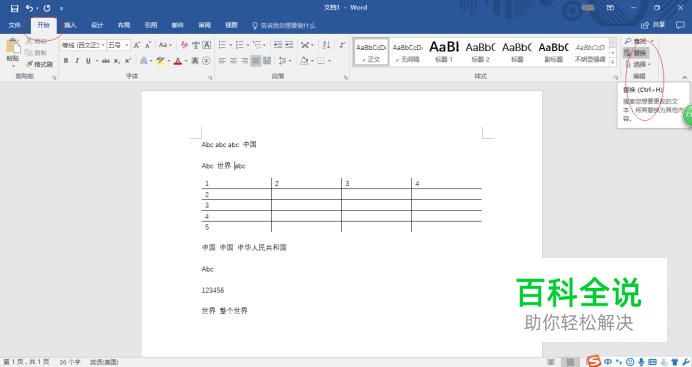Click the strikethrough (abc) icon
This screenshot has height=367, width=692.
coord(105,61)
